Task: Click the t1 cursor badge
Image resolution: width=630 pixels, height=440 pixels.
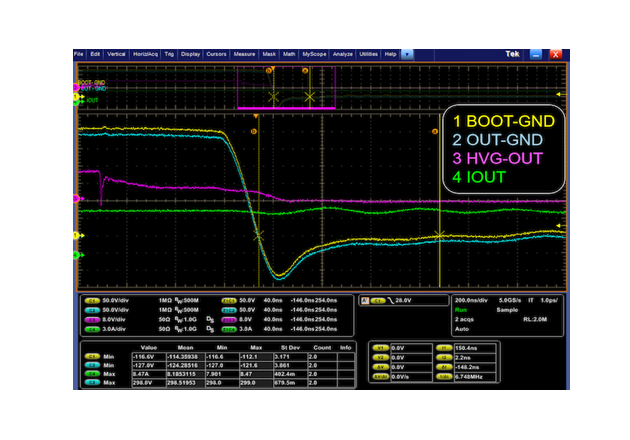Action: pos(444,348)
